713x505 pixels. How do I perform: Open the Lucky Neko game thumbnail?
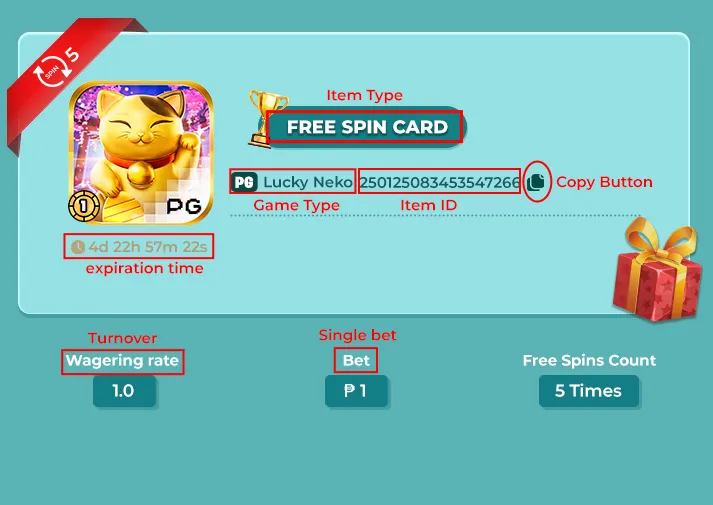tap(141, 153)
